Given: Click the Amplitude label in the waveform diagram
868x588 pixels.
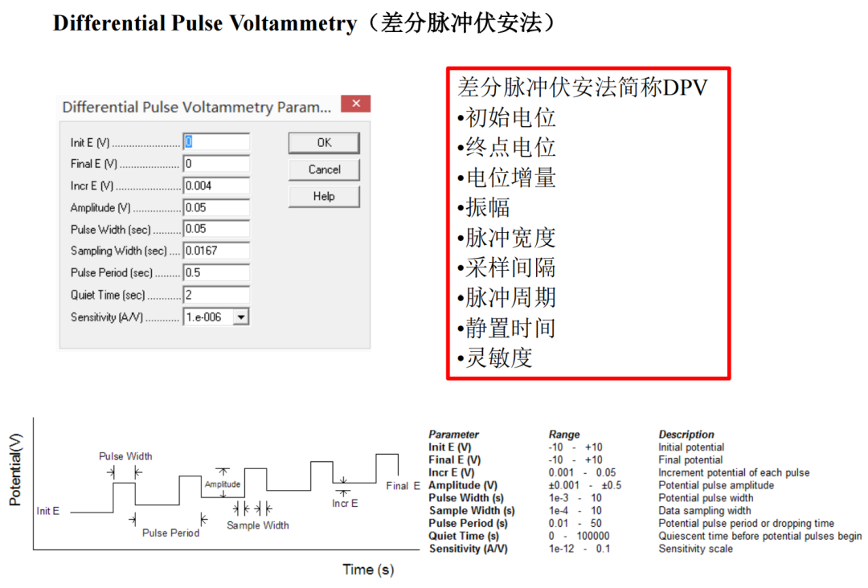Looking at the screenshot, I should (x=223, y=484).
